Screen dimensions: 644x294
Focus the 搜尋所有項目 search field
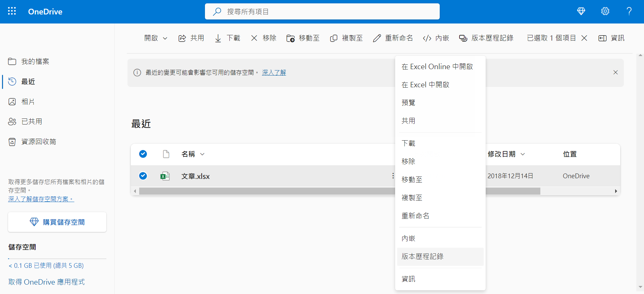[322, 11]
